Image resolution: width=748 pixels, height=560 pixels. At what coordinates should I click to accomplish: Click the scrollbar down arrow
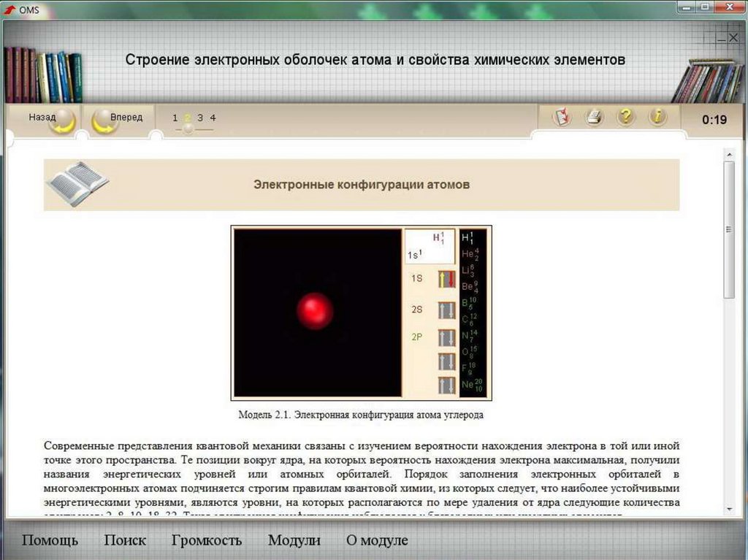(x=728, y=509)
